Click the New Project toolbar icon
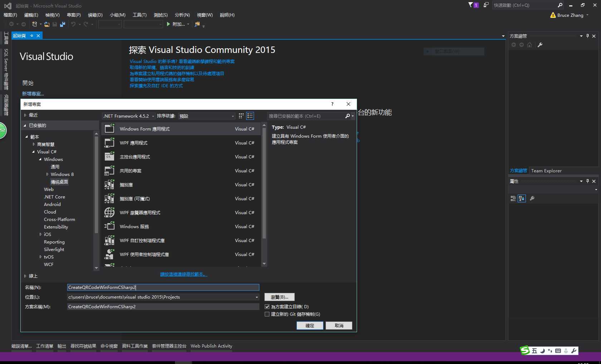The image size is (601, 364). (x=35, y=24)
